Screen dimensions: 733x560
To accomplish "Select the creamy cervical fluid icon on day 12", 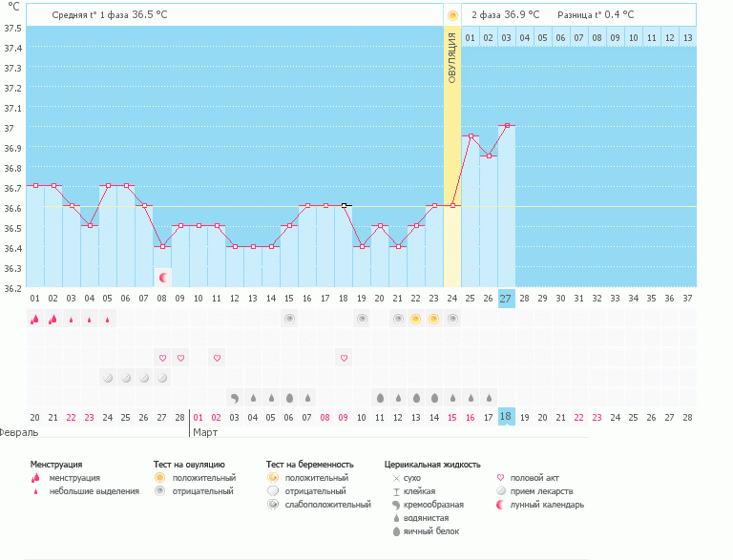I will tap(234, 398).
